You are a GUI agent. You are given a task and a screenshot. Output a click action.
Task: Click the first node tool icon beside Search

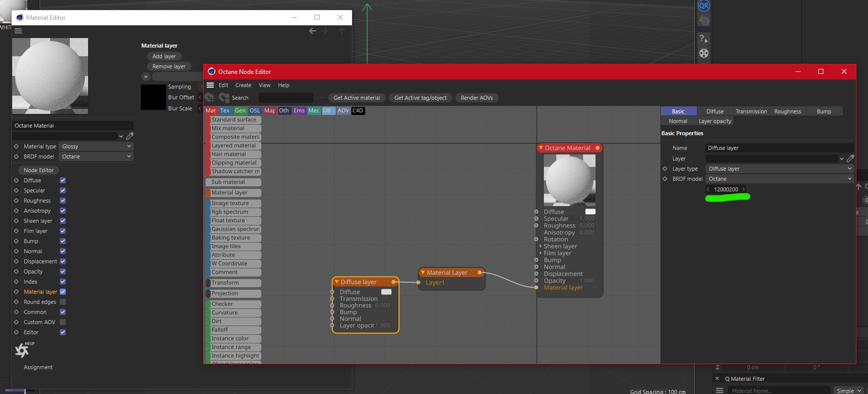pyautogui.click(x=210, y=98)
